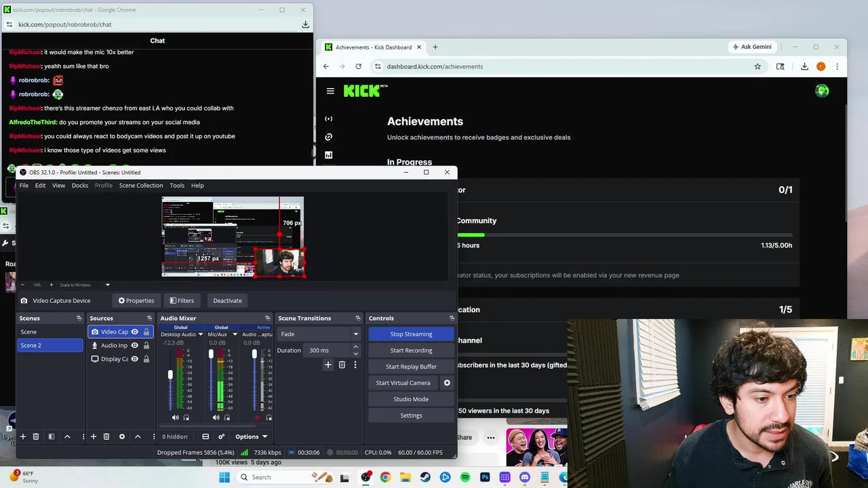Undock the Controls panel
This screenshot has height=488, width=868.
[x=452, y=318]
